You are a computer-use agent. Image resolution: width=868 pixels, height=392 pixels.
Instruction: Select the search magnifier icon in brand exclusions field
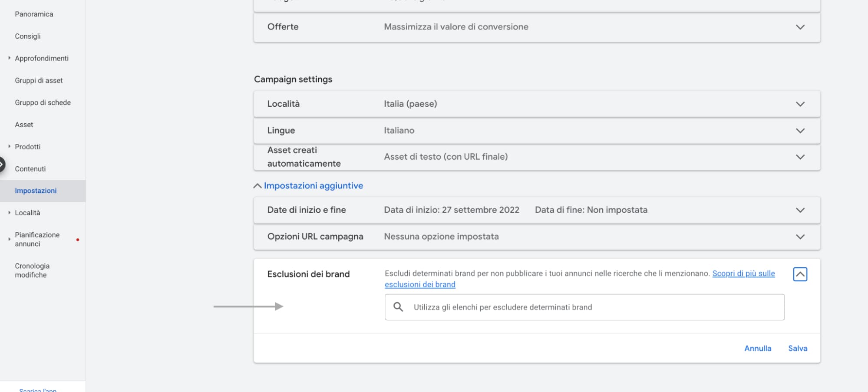pyautogui.click(x=399, y=307)
